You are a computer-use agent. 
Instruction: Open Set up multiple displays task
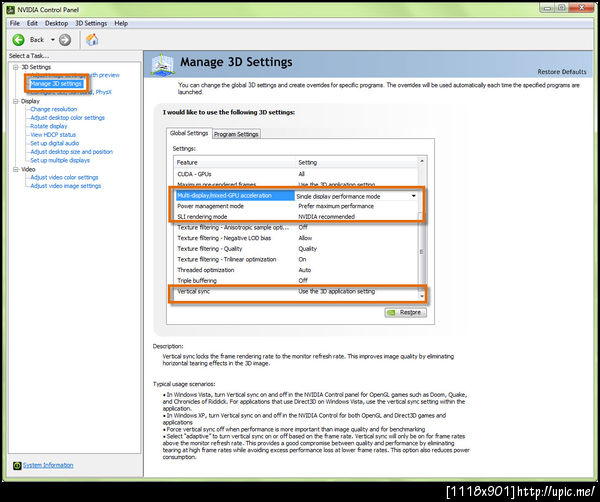(x=60, y=160)
